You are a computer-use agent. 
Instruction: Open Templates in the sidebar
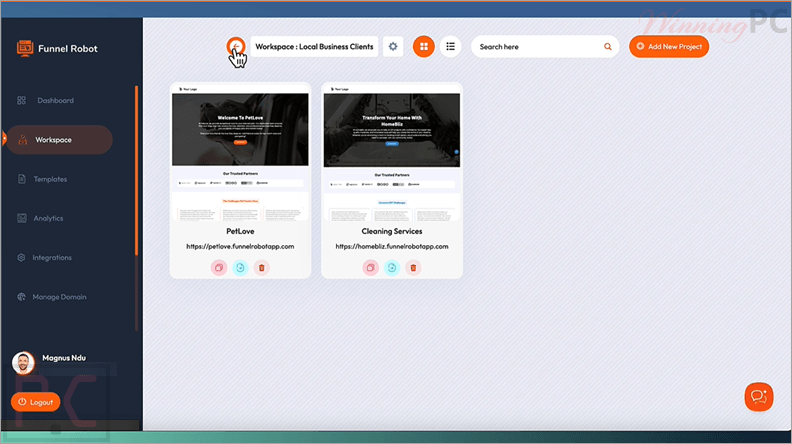pos(50,179)
